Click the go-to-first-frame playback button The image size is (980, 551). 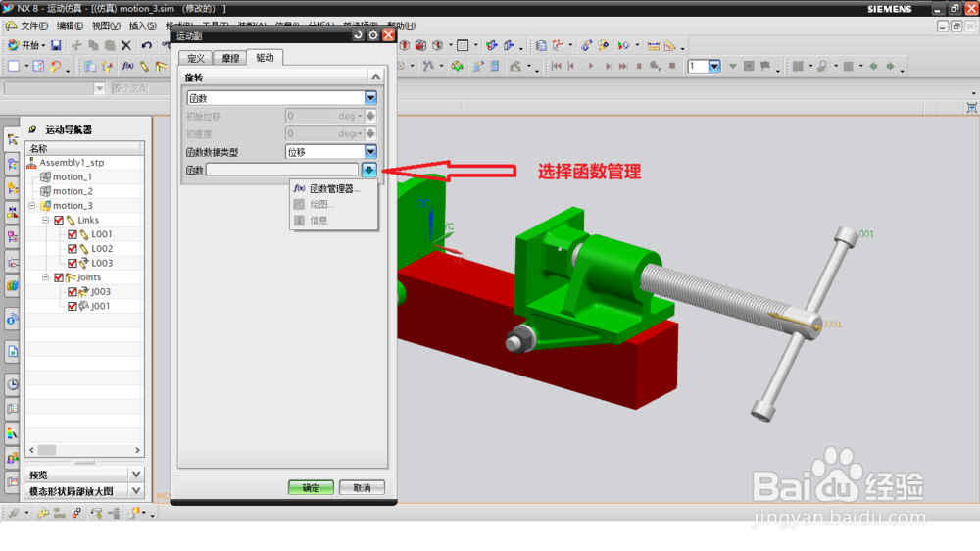(557, 66)
